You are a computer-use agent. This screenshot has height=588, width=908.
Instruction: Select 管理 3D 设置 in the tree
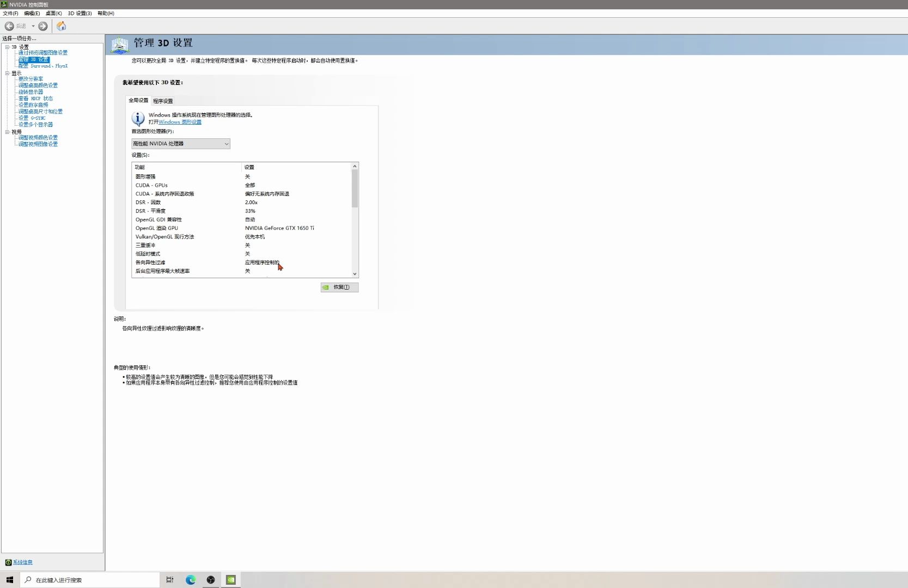33,59
